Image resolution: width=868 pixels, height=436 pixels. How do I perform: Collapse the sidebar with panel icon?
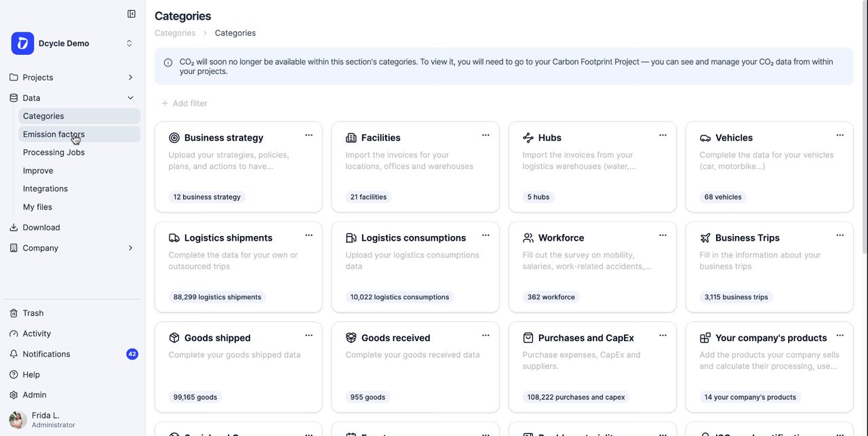point(132,14)
